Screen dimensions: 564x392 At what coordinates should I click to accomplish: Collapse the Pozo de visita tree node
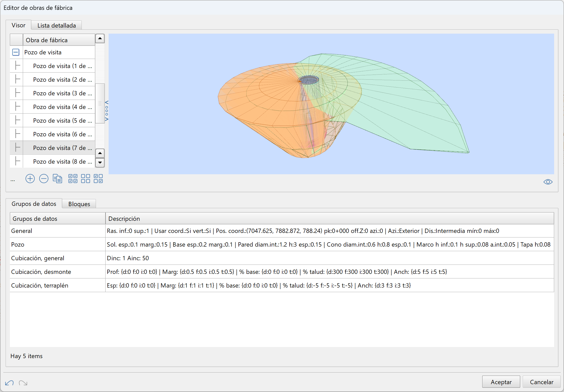pyautogui.click(x=16, y=52)
